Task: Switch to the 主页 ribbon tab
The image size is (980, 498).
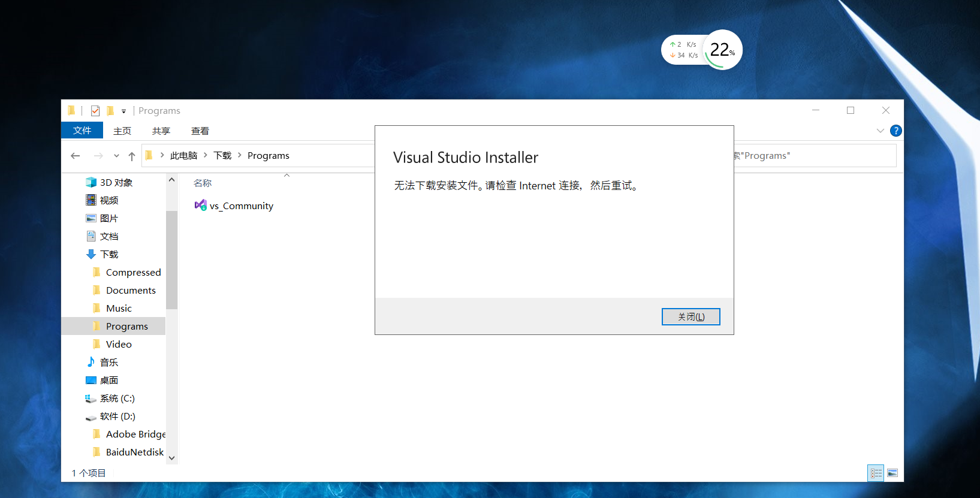Action: pyautogui.click(x=122, y=131)
